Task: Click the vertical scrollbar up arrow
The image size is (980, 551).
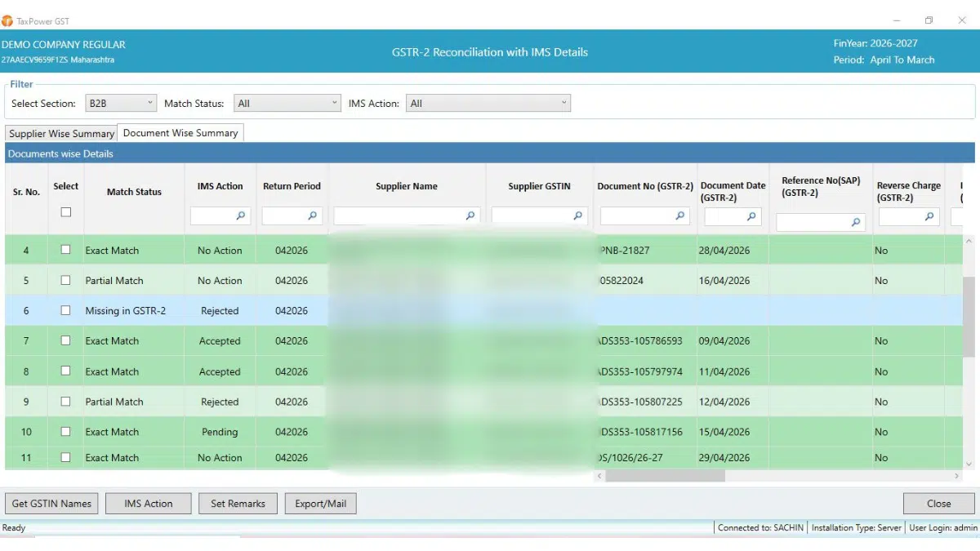Action: click(969, 242)
